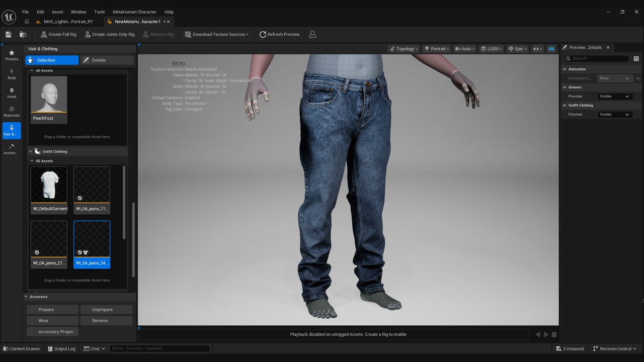Click the Accessory Properties button
Image resolution: width=644 pixels, height=362 pixels.
(x=52, y=331)
